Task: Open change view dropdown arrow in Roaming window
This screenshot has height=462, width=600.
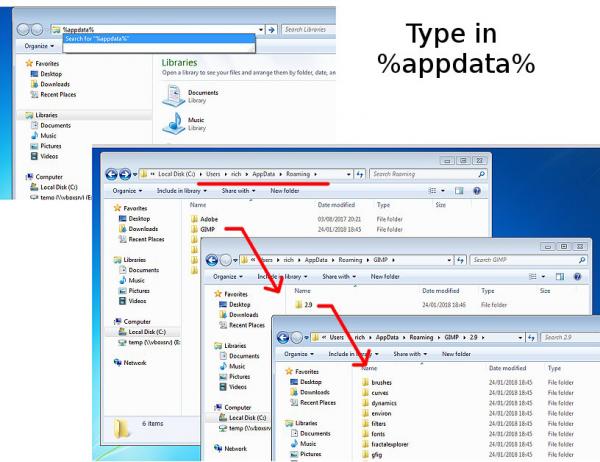Action: click(443, 191)
